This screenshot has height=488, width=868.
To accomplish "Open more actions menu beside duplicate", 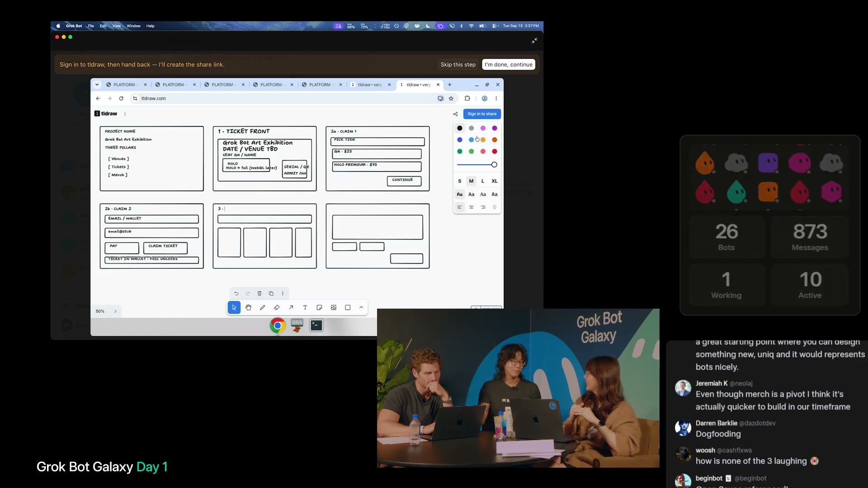I will (x=283, y=294).
